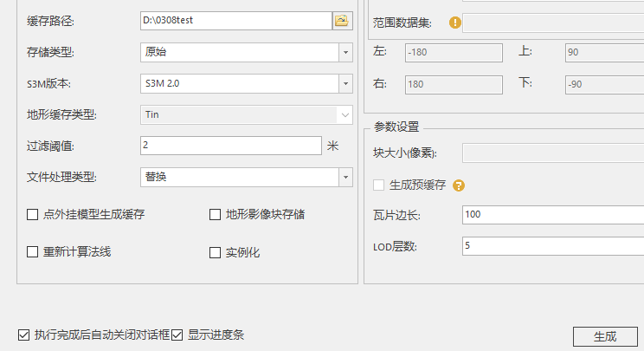
Task: Click the range dataset warning icon
Action: (455, 23)
